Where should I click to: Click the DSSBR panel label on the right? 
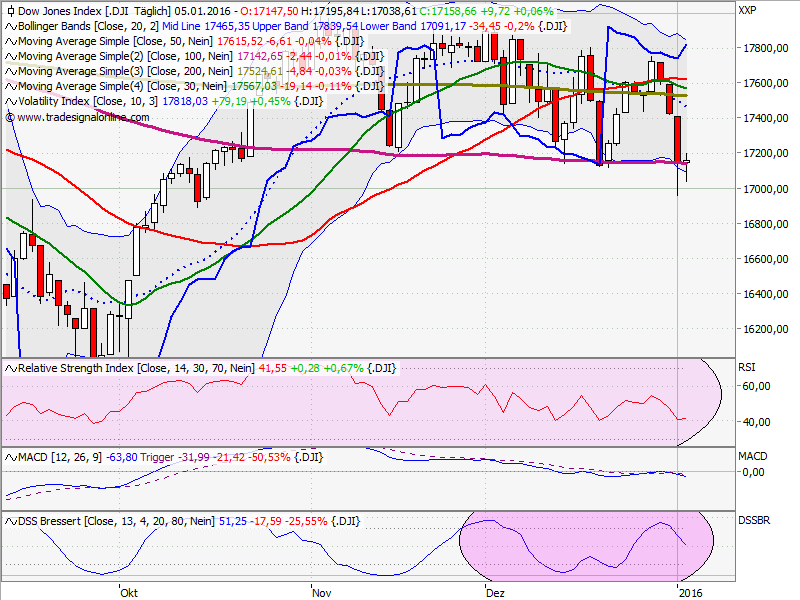tap(753, 520)
